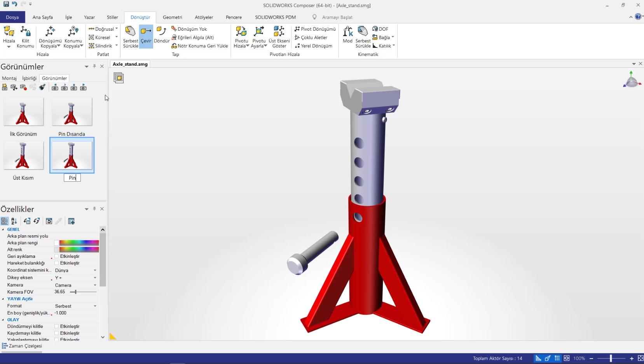Click the Kilit Konumu icon
644x364 pixels.
click(x=25, y=37)
